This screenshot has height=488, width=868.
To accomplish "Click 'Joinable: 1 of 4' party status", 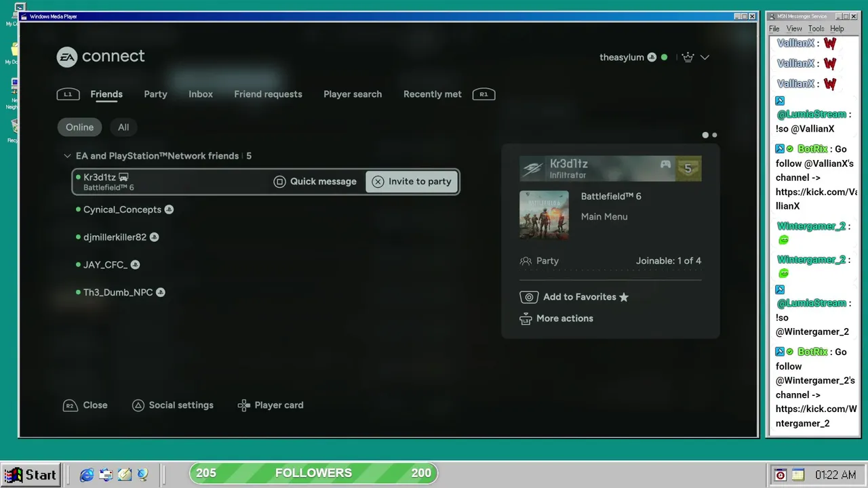I will (669, 261).
